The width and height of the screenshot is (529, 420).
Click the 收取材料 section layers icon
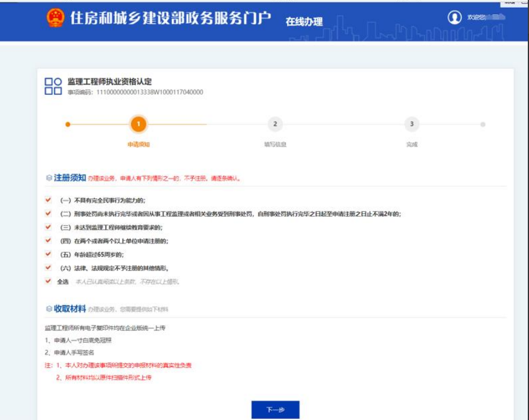click(x=49, y=309)
